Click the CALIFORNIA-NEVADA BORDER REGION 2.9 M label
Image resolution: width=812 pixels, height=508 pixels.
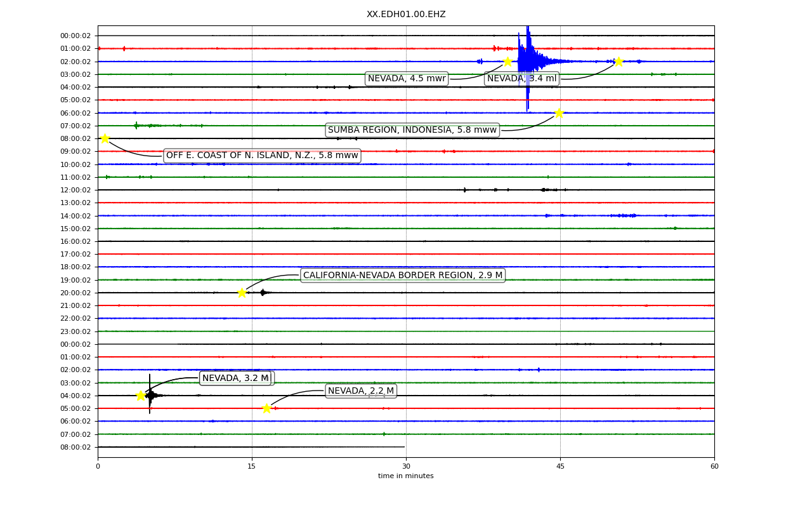click(403, 276)
